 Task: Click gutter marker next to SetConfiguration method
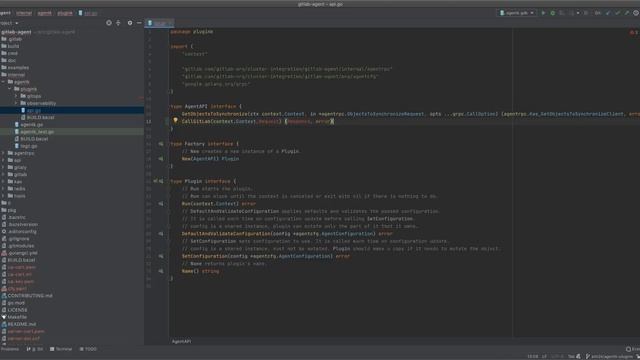coord(161,256)
